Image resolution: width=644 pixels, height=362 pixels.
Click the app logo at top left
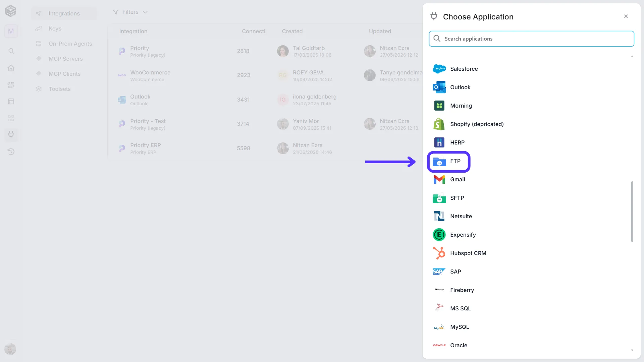pos(11,11)
